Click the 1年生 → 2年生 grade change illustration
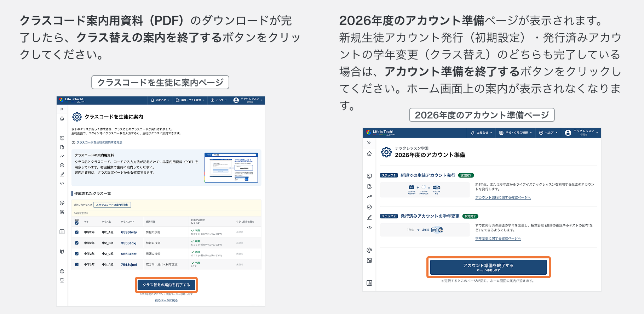Image resolution: width=644 pixels, height=314 pixels. (x=425, y=230)
